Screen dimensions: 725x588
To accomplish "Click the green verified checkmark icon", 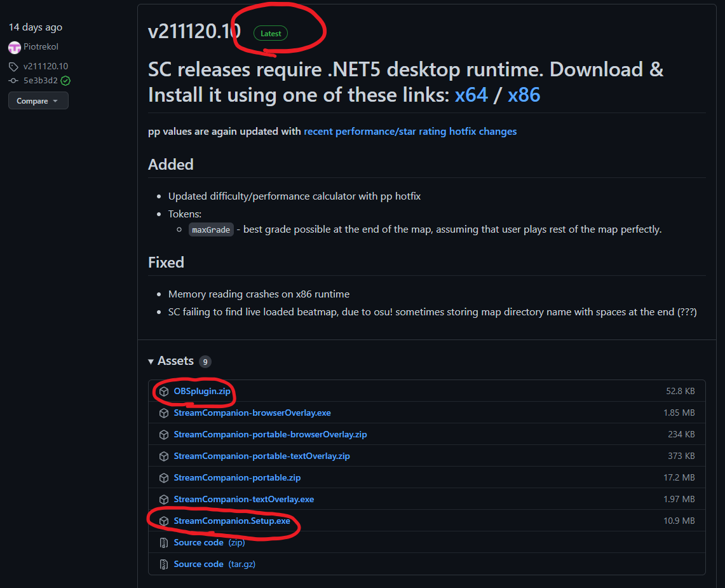I will coord(65,81).
